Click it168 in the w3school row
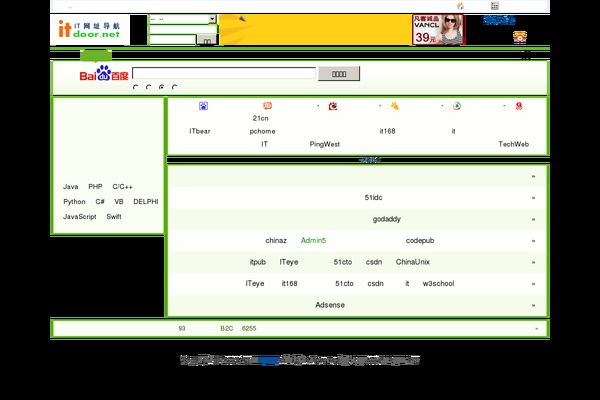Screen dimensions: 600x400 point(289,284)
